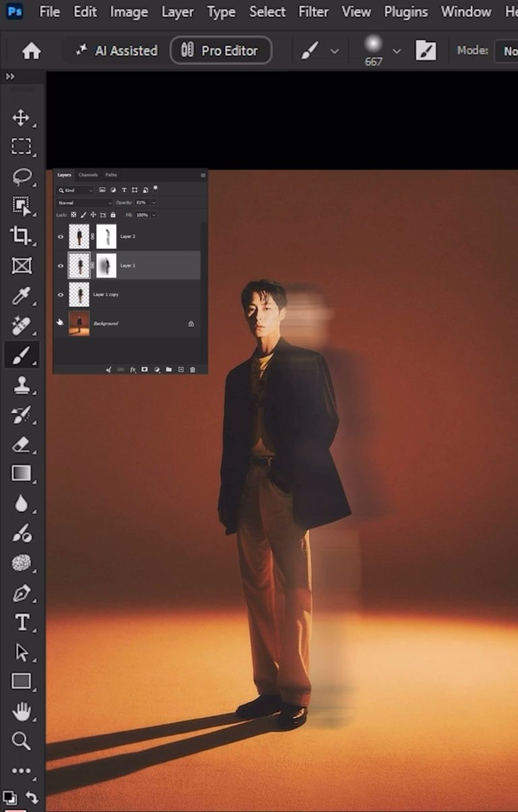
Task: Open the Layers panel menu
Action: [203, 175]
